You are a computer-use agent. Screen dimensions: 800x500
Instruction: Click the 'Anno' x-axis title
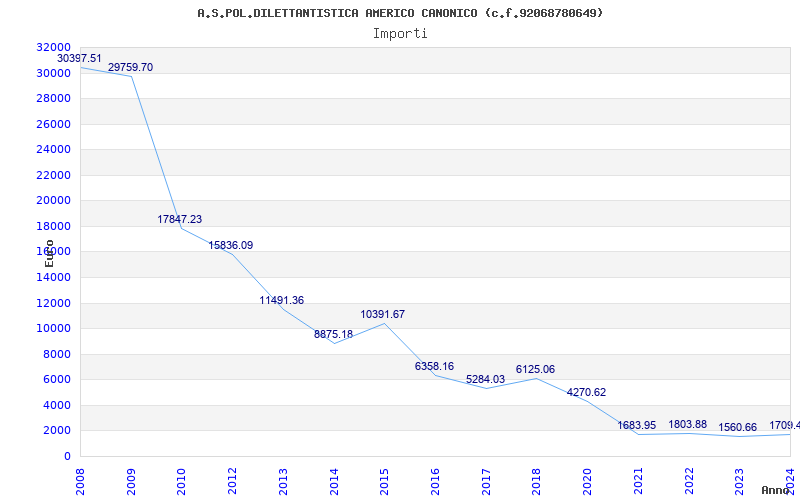point(776,490)
